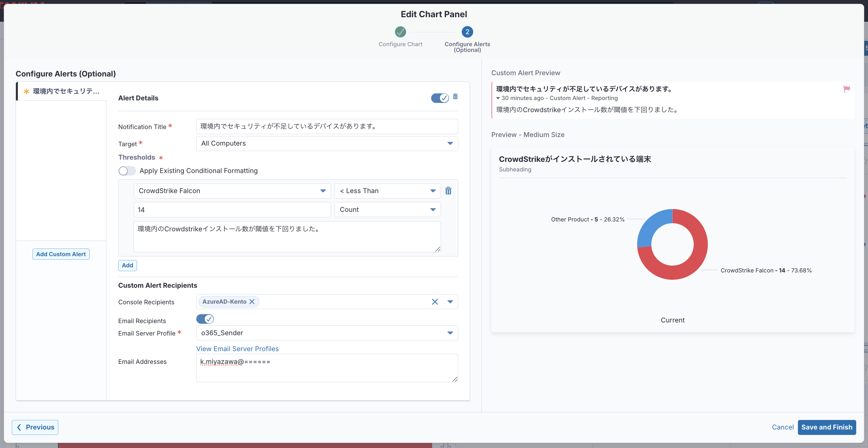This screenshot has height=448, width=868.
Task: Enable Apply Existing Conditional Formatting switch
Action: (x=127, y=171)
